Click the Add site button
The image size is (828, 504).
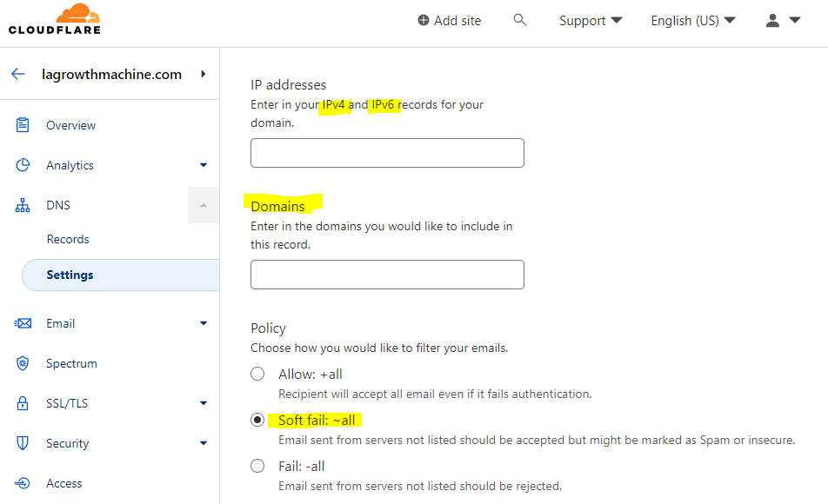tap(449, 21)
